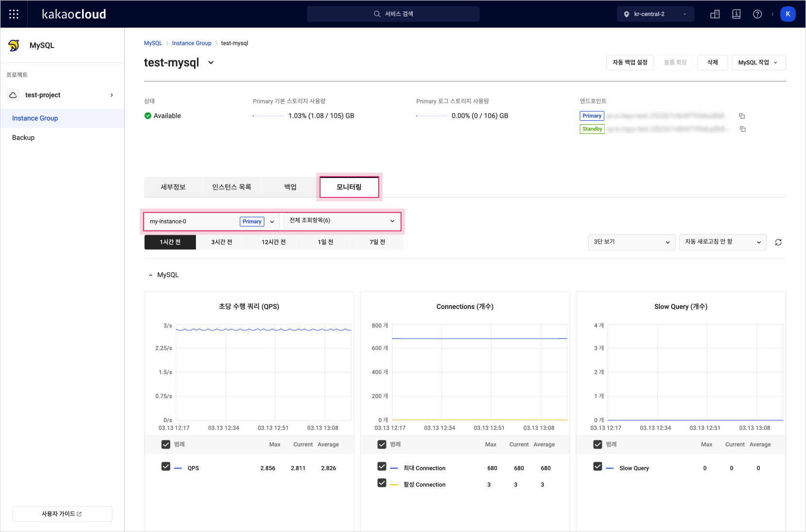Open the 전체 조회항목(6) dropdown
Screen dimensions: 806x532
coord(342,221)
